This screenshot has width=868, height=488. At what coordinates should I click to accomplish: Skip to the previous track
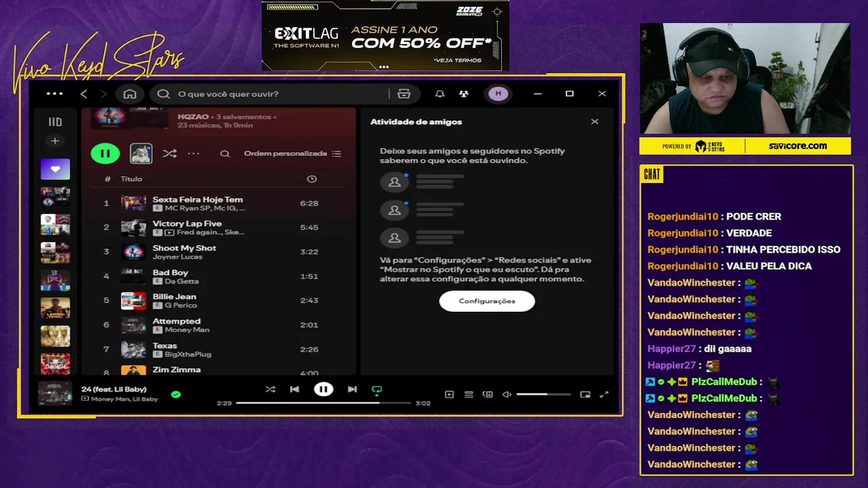(x=294, y=390)
